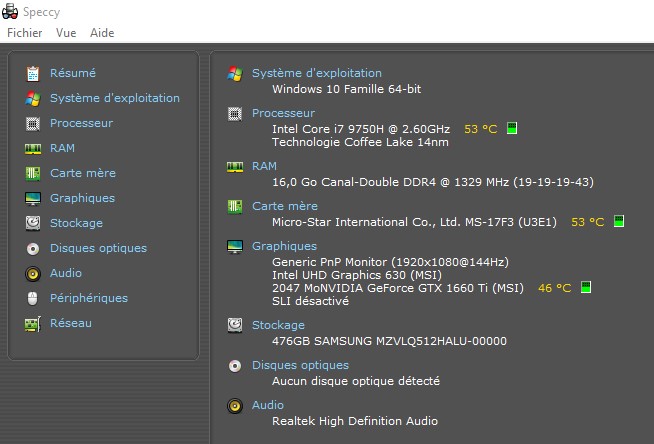Click 'SLI désactivé' text
This screenshot has width=654, height=444.
[310, 301]
